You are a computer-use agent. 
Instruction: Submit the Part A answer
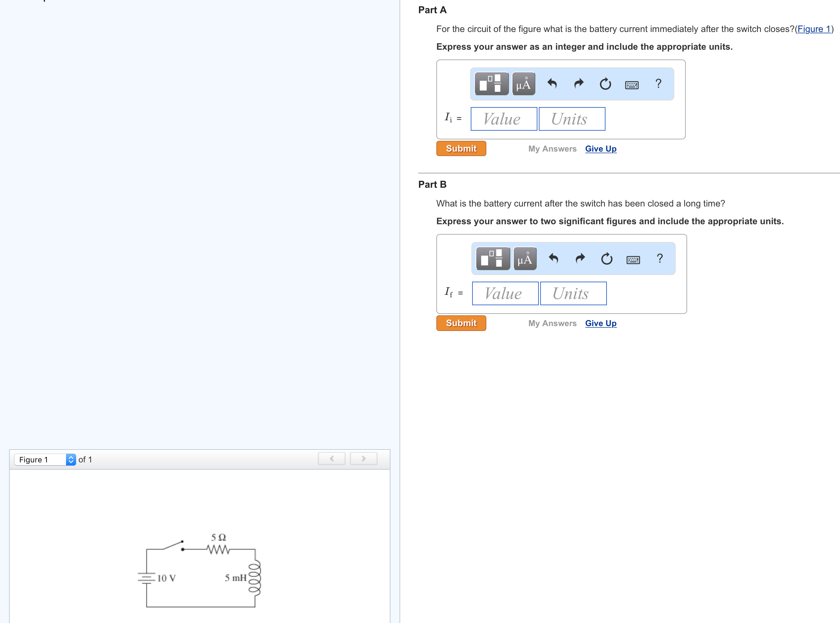pyautogui.click(x=461, y=148)
